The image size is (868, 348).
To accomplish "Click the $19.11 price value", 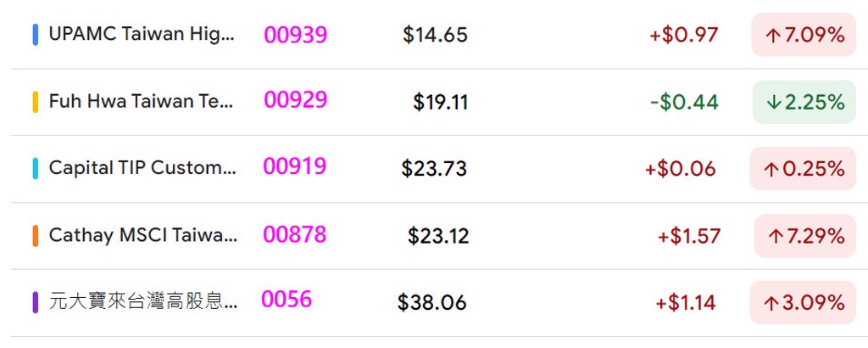I will (x=441, y=103).
